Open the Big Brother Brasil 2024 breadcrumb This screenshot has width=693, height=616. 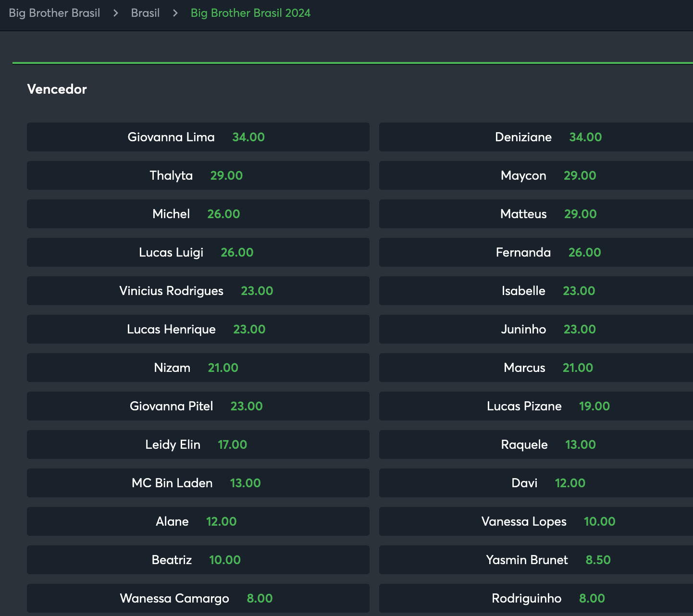[x=250, y=13]
